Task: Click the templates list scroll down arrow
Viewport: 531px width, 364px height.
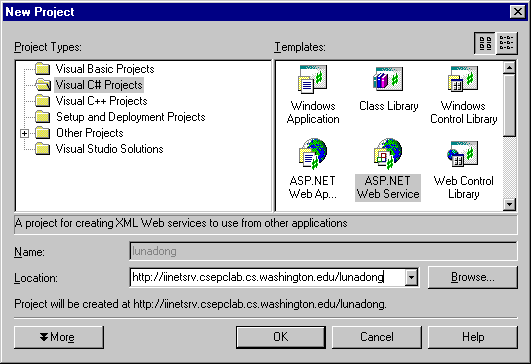Action: click(x=509, y=204)
